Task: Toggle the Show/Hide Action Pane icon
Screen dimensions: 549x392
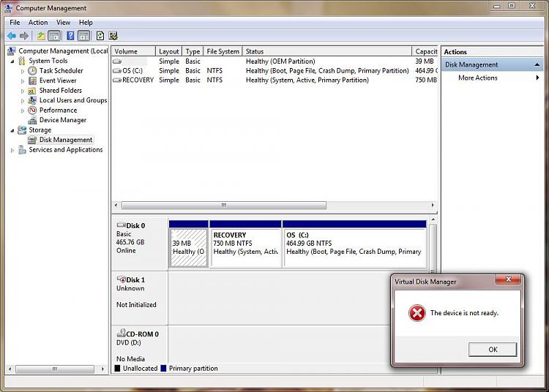Action: [x=84, y=36]
